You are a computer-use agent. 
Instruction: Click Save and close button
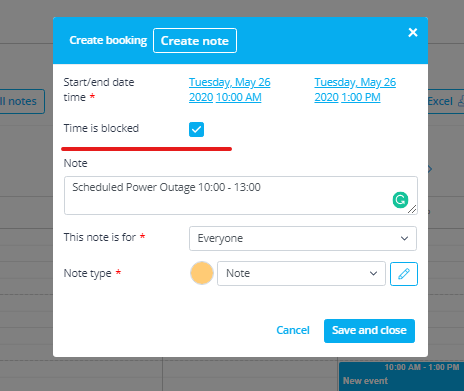coord(369,331)
